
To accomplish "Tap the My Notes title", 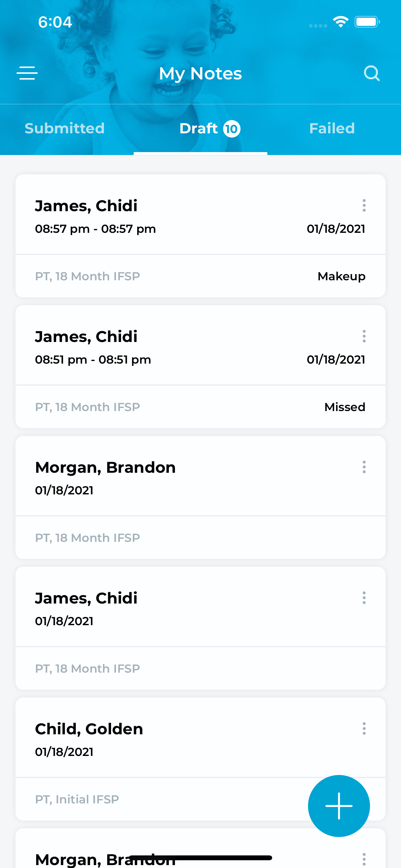I will point(200,73).
